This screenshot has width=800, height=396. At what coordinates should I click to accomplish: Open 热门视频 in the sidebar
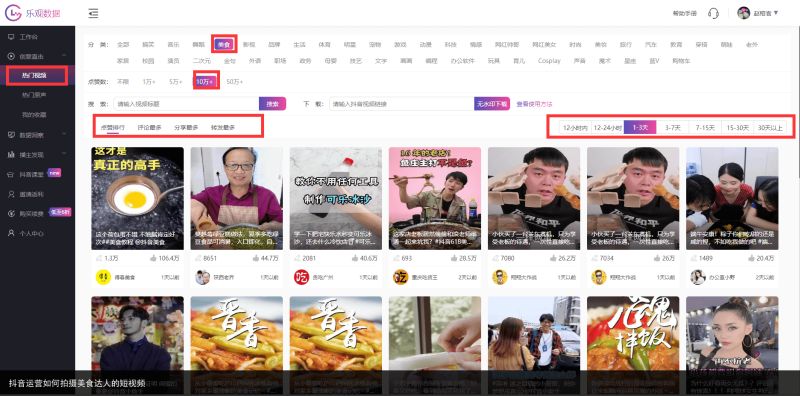35,76
